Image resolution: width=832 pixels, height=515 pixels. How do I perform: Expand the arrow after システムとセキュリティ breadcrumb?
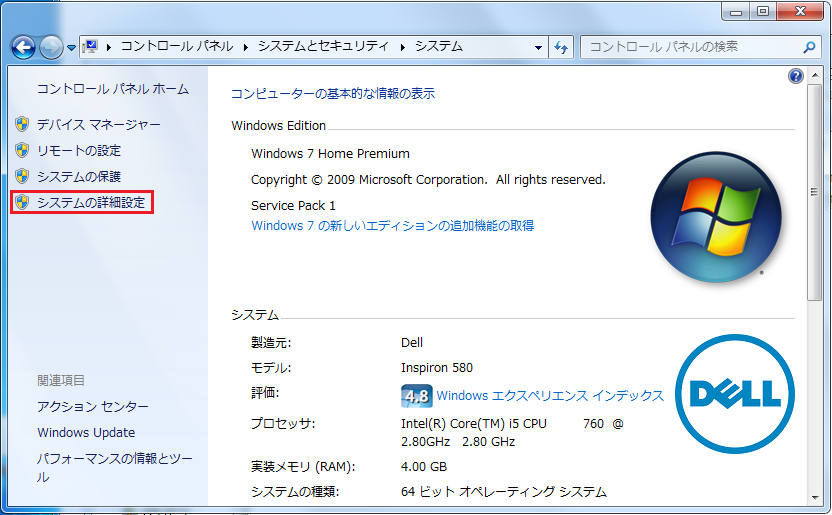[x=403, y=47]
